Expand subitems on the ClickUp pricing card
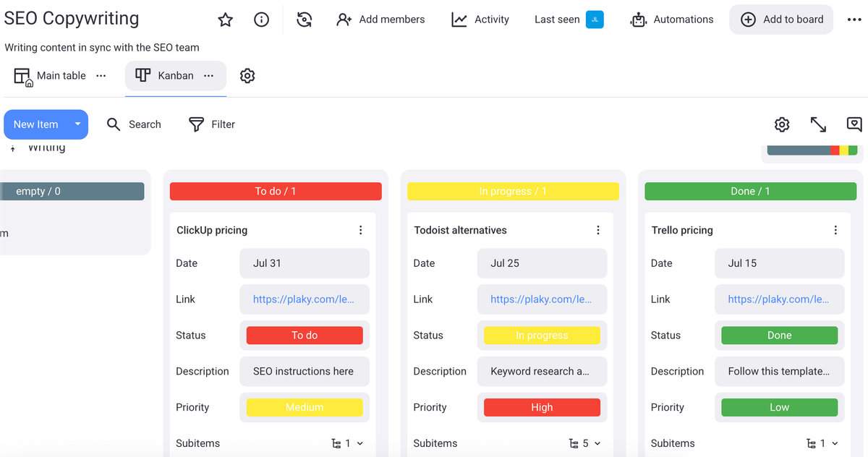 (x=359, y=443)
